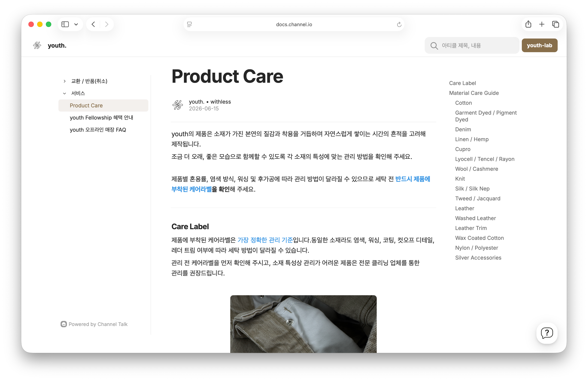Jump to Knit section
Screen dimensions: 588x381
[x=460, y=179]
